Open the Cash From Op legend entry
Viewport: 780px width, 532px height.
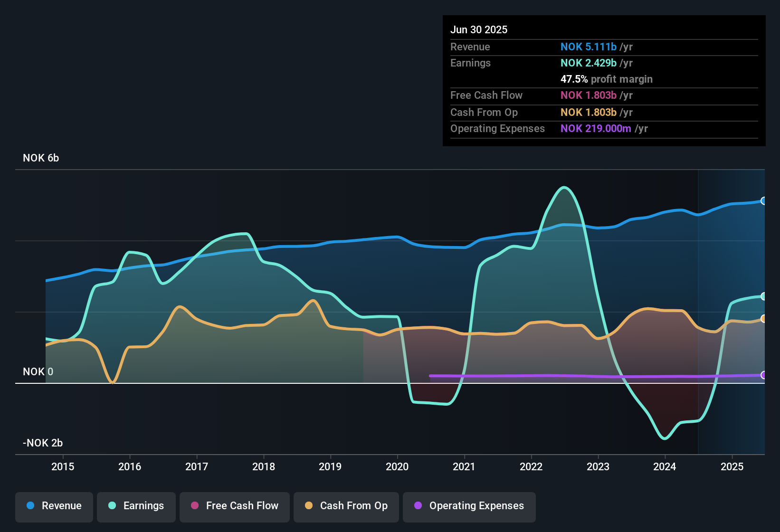coord(346,506)
